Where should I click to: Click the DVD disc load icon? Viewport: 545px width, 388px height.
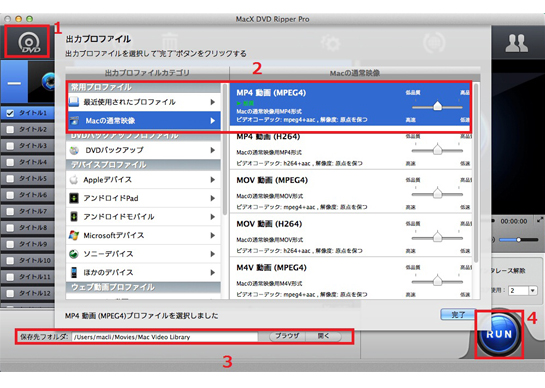(x=29, y=43)
